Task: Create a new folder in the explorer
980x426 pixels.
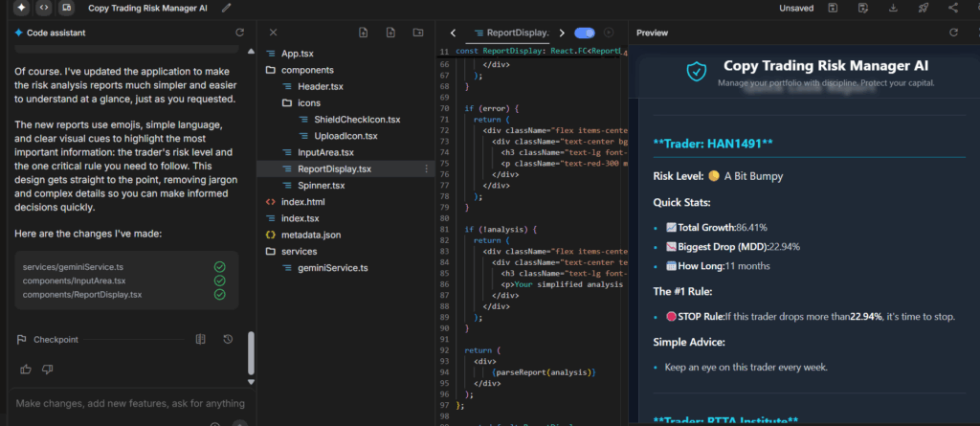Action: click(x=418, y=33)
